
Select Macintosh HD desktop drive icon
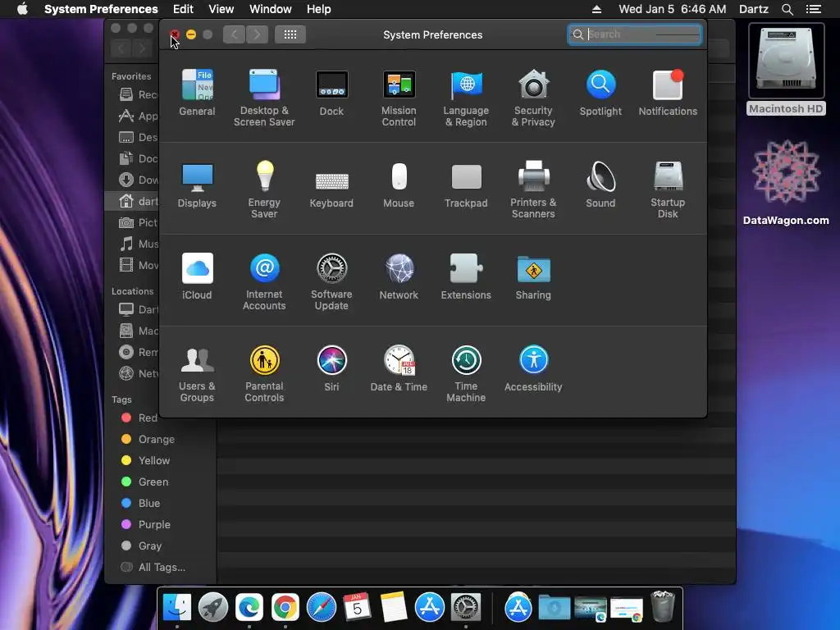coord(786,69)
